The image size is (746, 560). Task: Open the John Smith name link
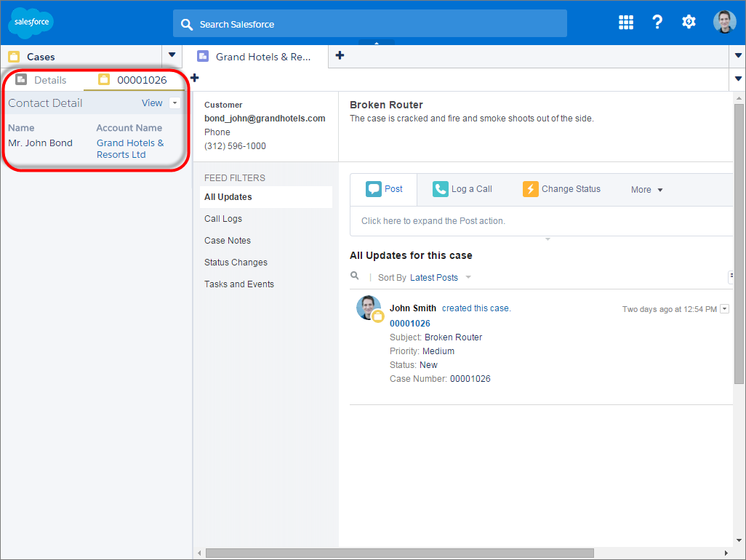(413, 308)
